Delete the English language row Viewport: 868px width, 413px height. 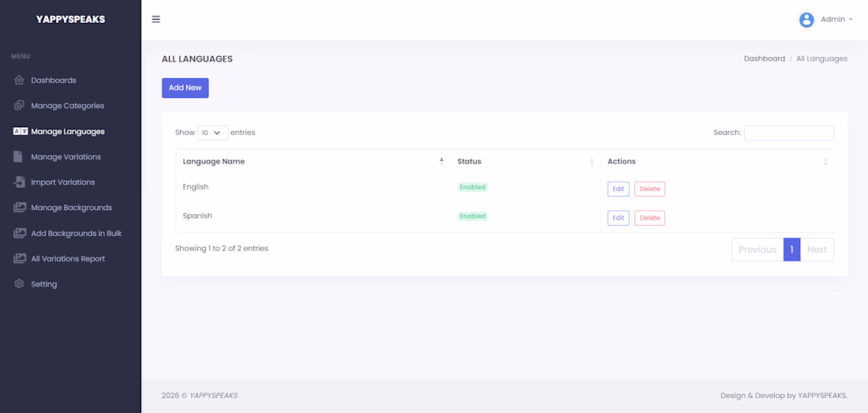[649, 189]
